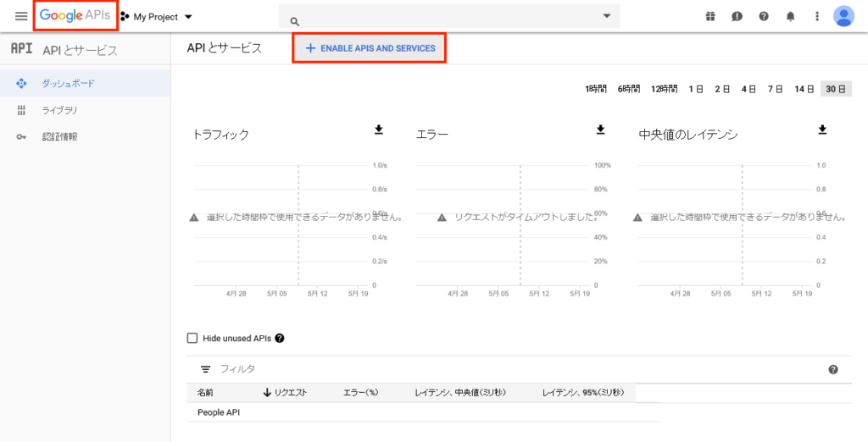The image size is (868, 442).
Task: Download the トラフィック chart data
Action: click(x=379, y=130)
